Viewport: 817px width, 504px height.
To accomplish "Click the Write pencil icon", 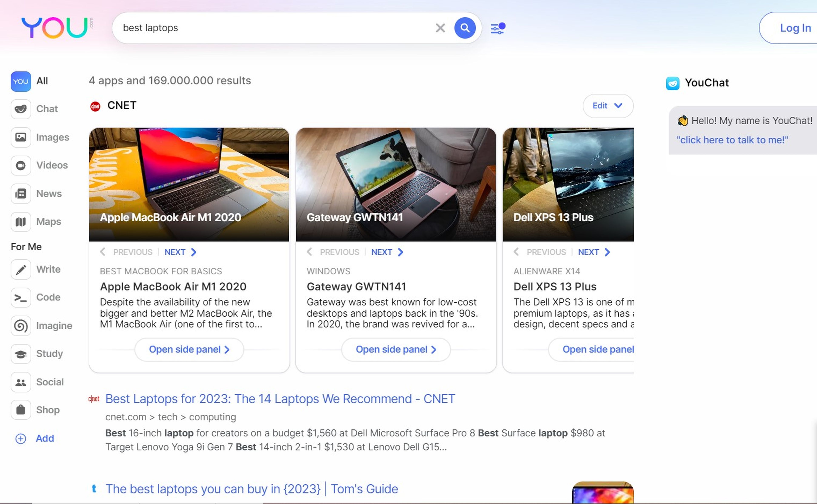I will point(21,269).
